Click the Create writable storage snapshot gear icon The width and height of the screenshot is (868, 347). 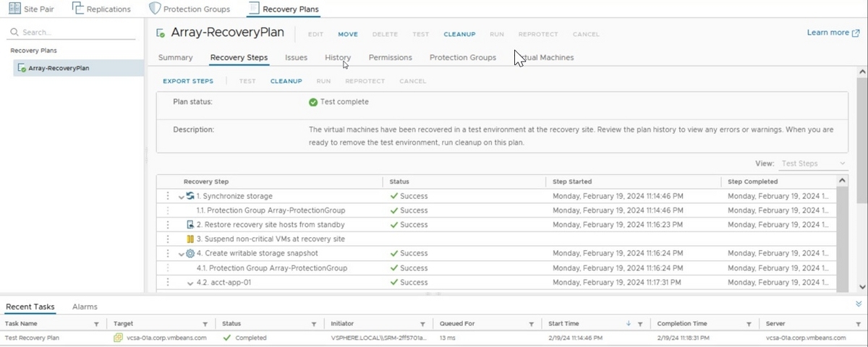[x=190, y=254]
